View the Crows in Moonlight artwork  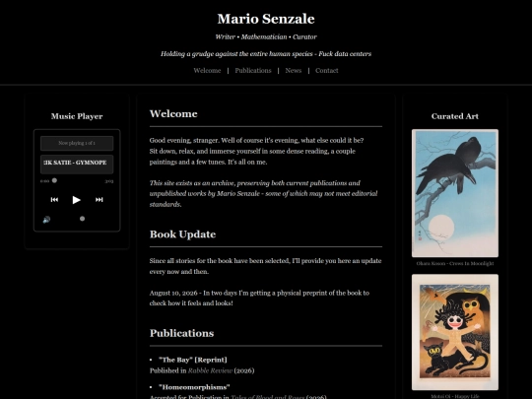[455, 193]
